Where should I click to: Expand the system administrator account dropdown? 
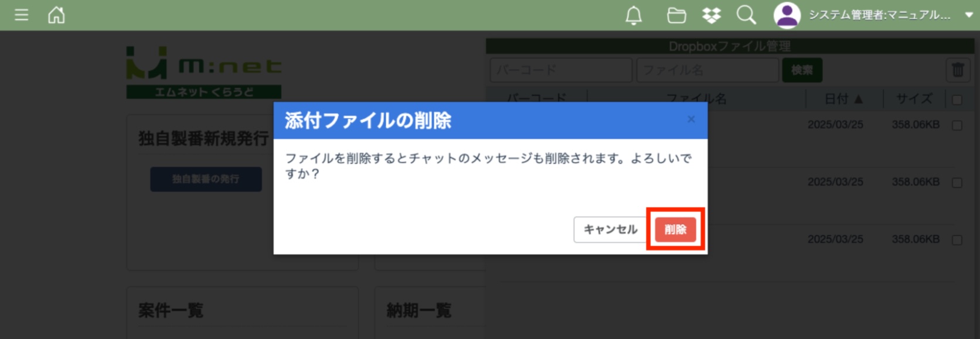click(x=968, y=15)
